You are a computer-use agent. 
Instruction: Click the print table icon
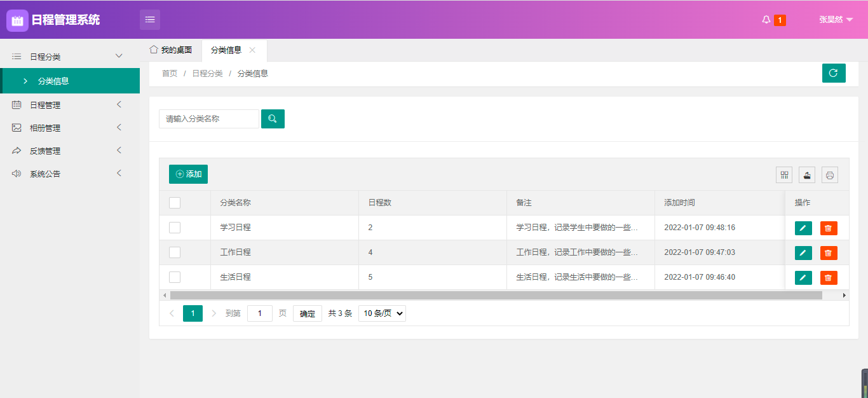pos(829,175)
